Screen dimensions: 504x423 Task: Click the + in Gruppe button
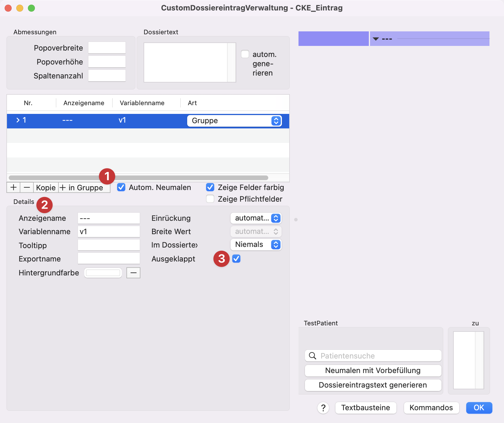click(84, 187)
